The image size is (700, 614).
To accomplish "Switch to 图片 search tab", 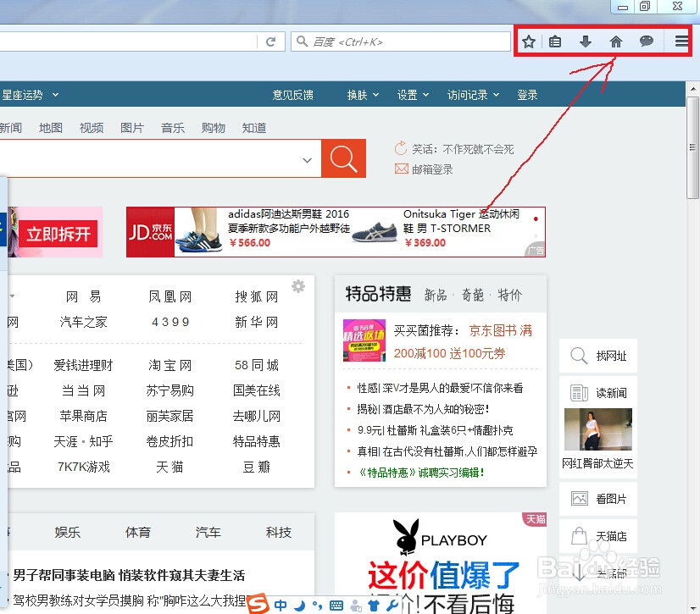I will click(x=132, y=128).
